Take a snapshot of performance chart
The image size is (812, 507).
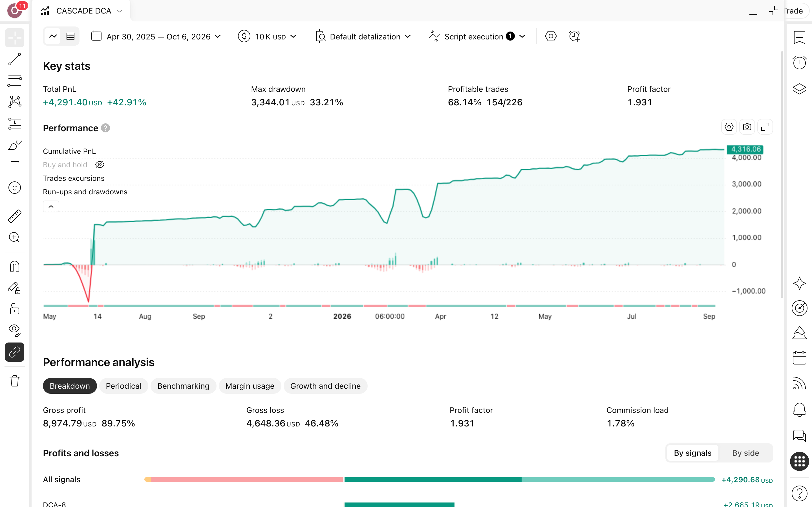(747, 127)
